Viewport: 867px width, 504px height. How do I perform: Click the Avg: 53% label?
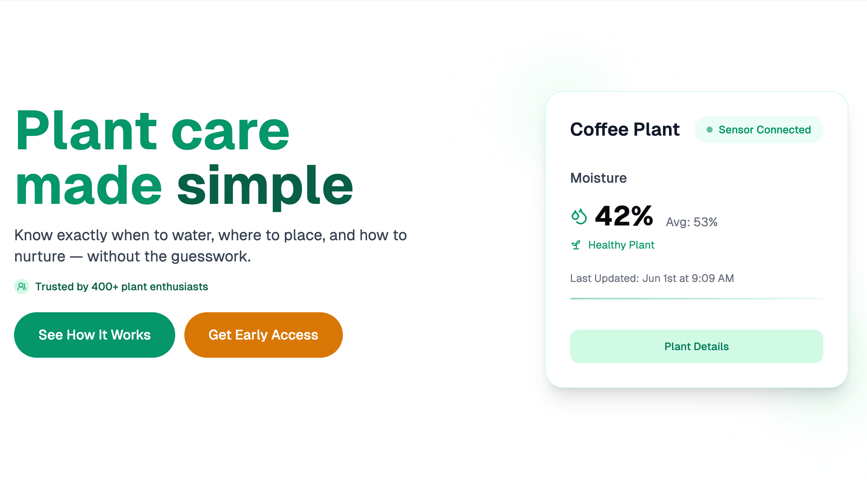(691, 222)
